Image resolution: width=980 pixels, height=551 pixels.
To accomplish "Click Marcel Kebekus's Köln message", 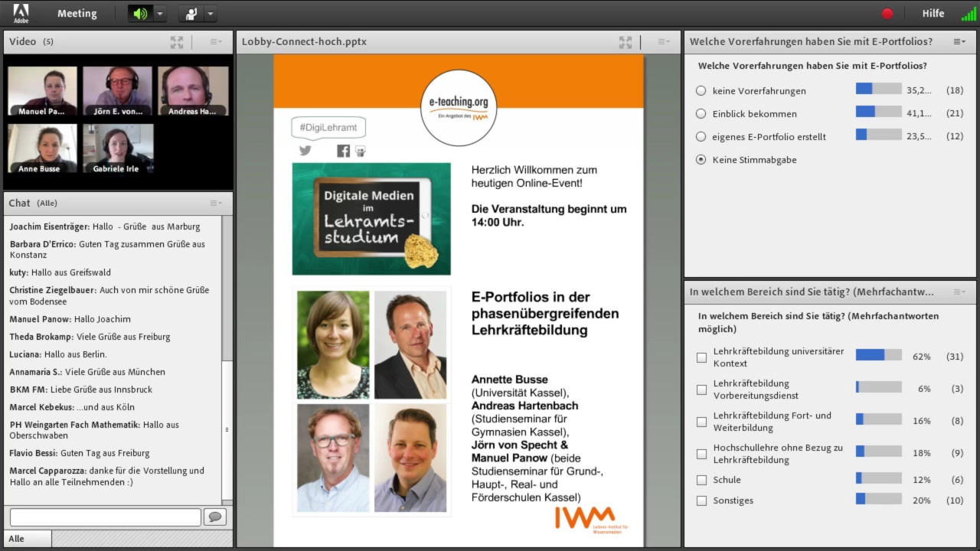I will (72, 408).
